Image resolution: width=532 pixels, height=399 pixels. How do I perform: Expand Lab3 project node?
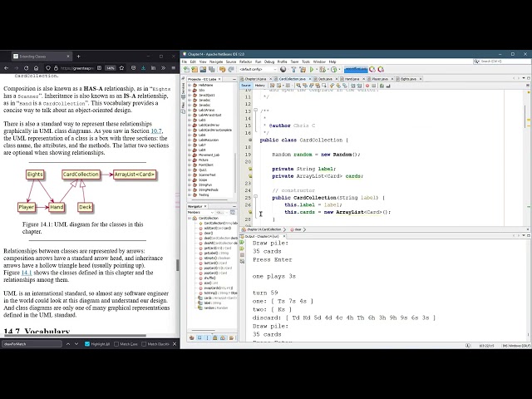click(190, 120)
